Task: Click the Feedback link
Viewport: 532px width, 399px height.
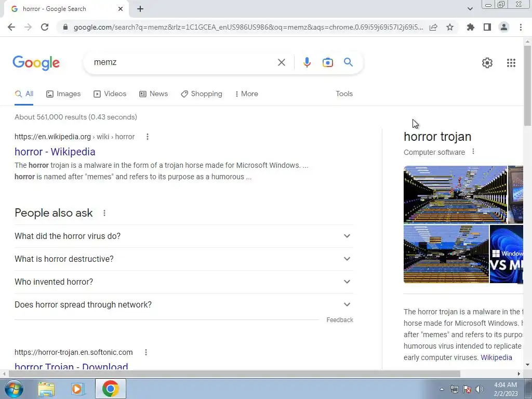Action: click(x=340, y=320)
